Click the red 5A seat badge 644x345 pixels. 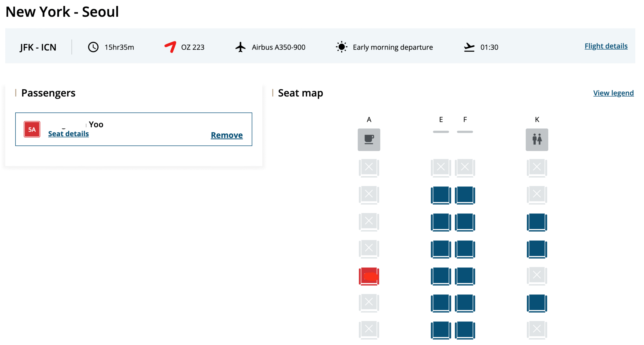32,129
